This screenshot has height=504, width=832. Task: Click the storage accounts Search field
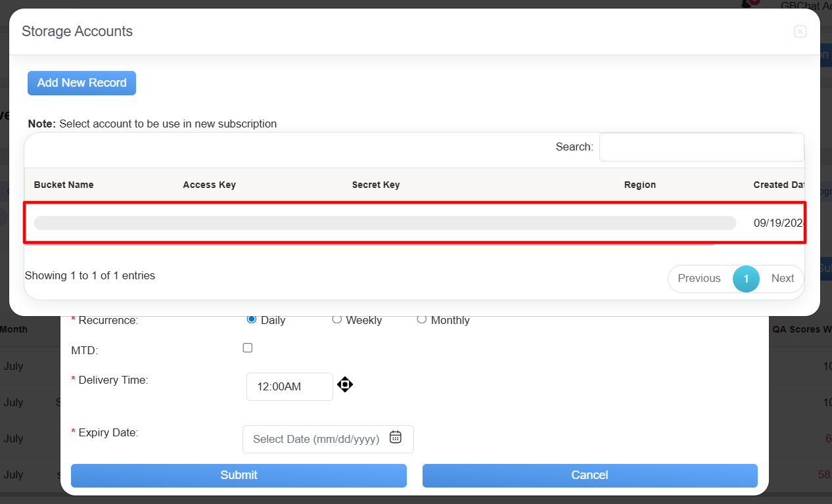tap(701, 147)
